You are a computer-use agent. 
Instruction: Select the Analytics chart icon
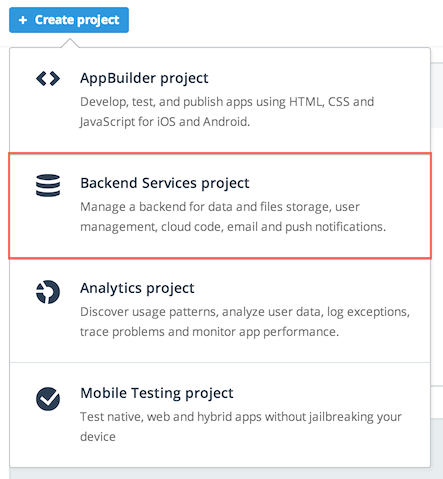(48, 292)
